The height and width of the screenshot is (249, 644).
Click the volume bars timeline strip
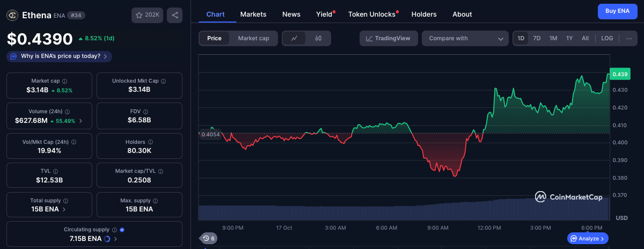pos(404,210)
